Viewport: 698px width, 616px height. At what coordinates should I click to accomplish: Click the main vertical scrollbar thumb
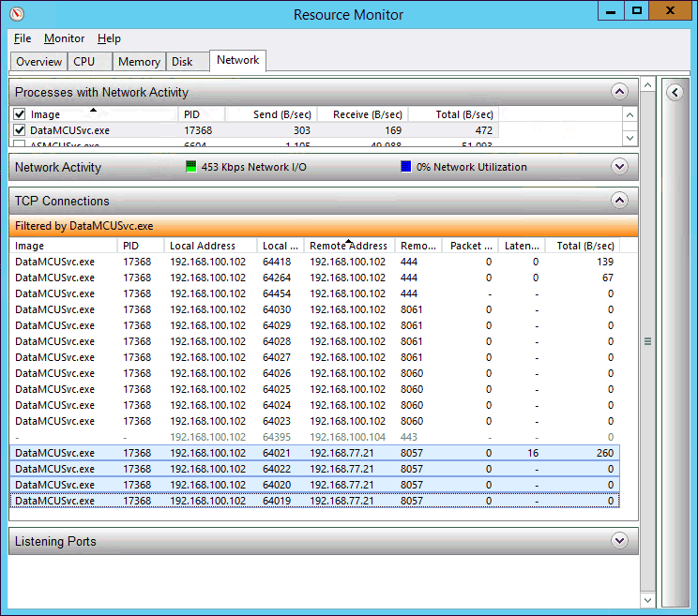click(647, 341)
